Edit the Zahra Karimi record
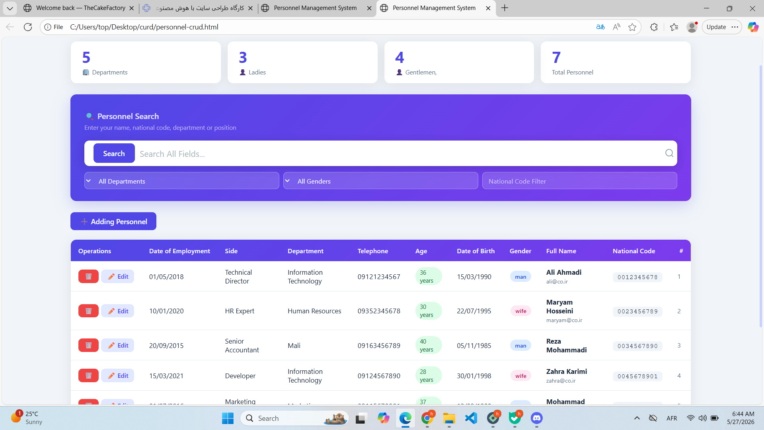 point(118,375)
